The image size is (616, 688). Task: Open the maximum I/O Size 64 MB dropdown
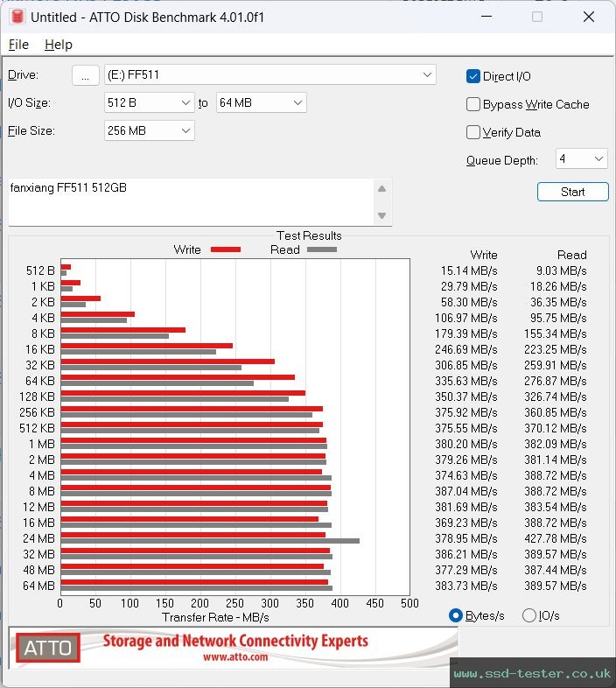(261, 102)
